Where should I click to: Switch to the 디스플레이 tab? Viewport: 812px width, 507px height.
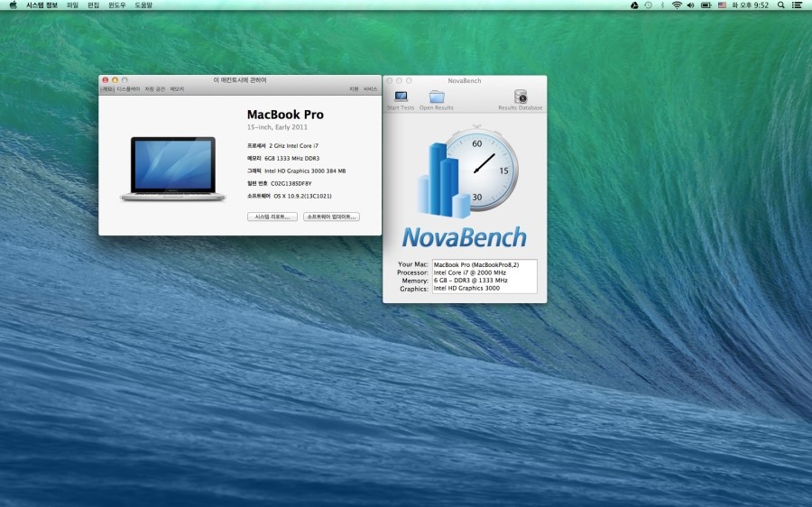coord(128,89)
